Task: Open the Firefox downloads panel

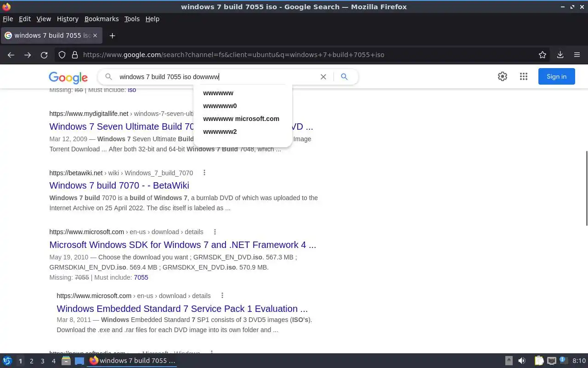Action: click(560, 55)
